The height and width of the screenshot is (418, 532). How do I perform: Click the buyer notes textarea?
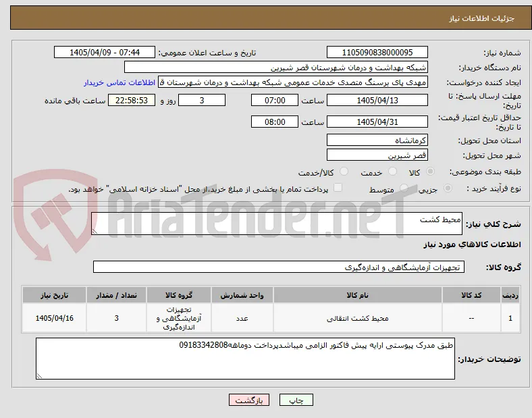[245, 359]
